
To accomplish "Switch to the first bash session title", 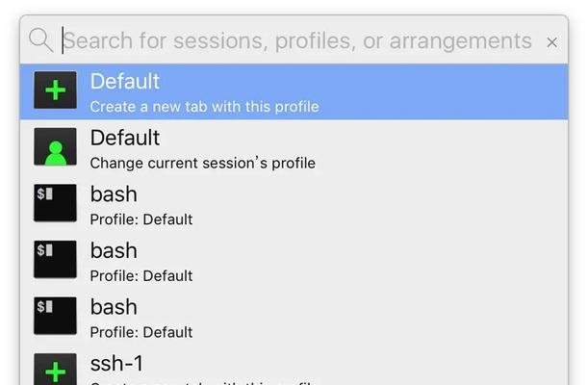I will point(114,194).
